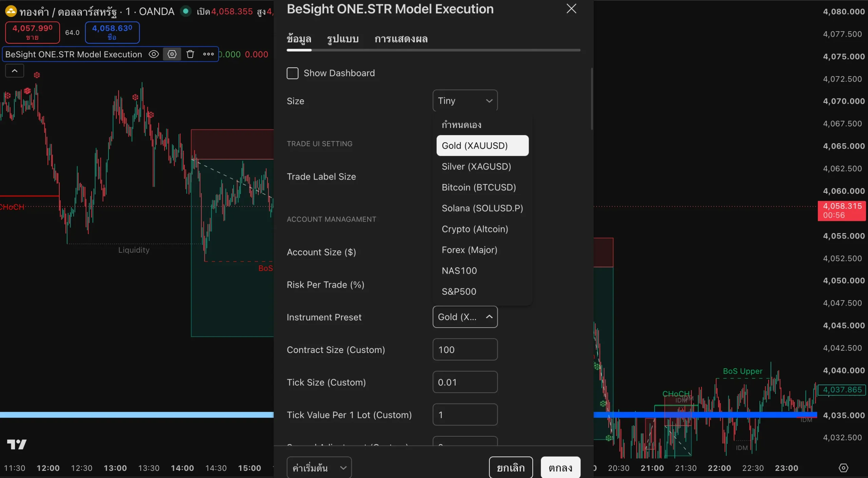Click the green market status dot
This screenshot has height=478, width=868.
click(185, 12)
